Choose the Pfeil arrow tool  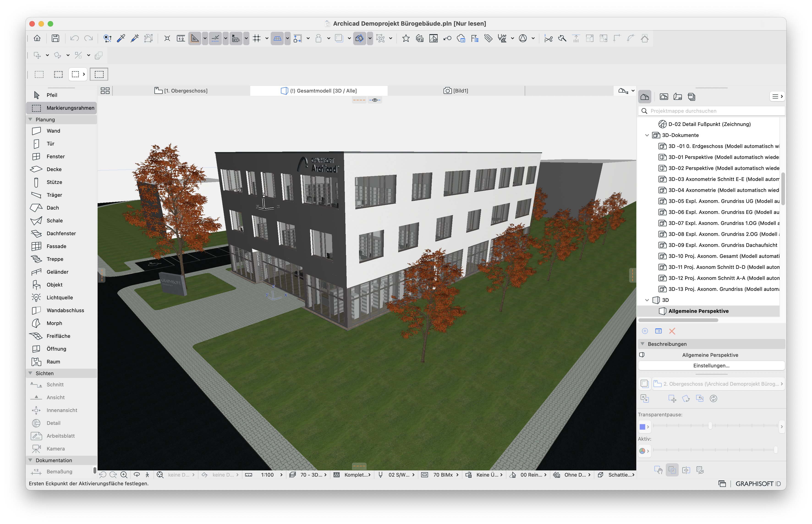[61, 95]
